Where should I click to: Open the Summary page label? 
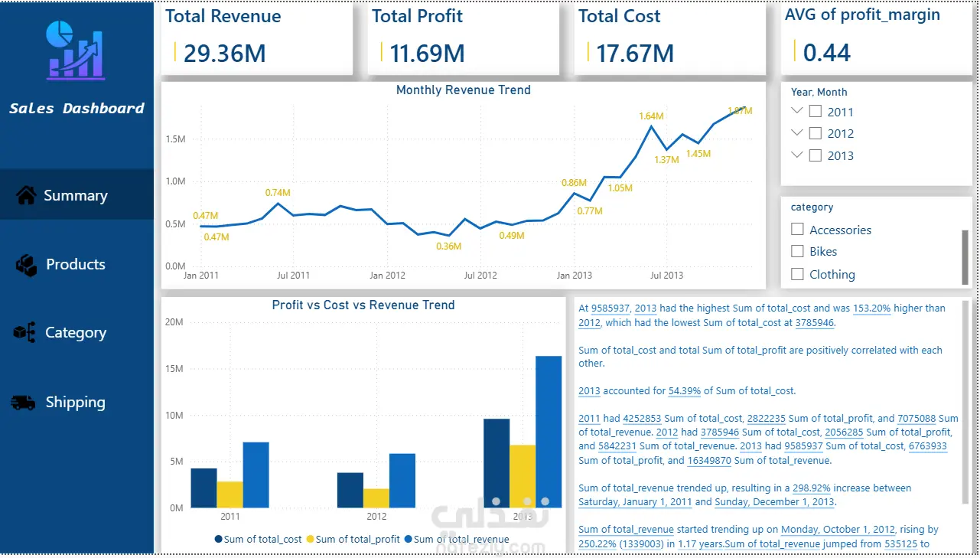pos(76,196)
